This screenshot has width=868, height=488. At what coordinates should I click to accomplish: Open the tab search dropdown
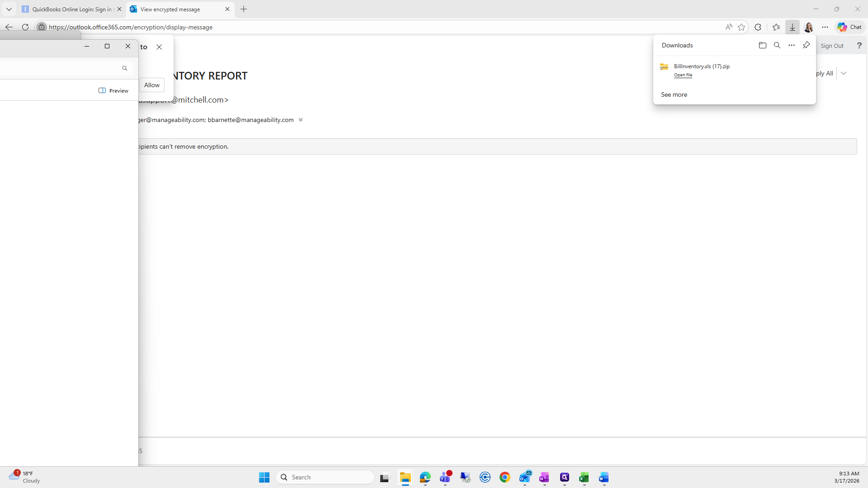(x=9, y=9)
